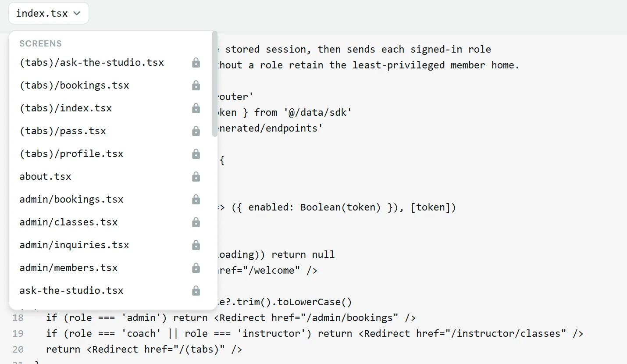Place cursor on the '/admin/bookings' redirect line
The height and width of the screenshot is (364, 627).
pos(231,318)
